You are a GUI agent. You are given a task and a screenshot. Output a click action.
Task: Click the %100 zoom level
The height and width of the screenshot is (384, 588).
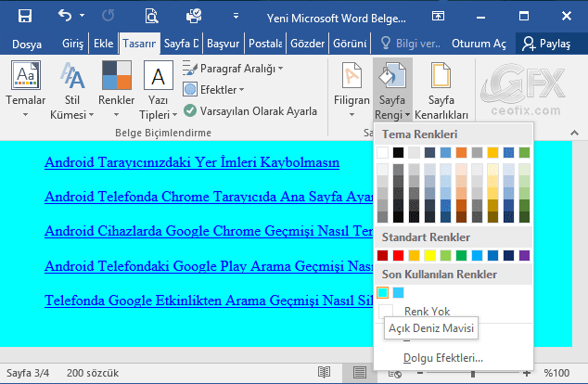pos(556,373)
